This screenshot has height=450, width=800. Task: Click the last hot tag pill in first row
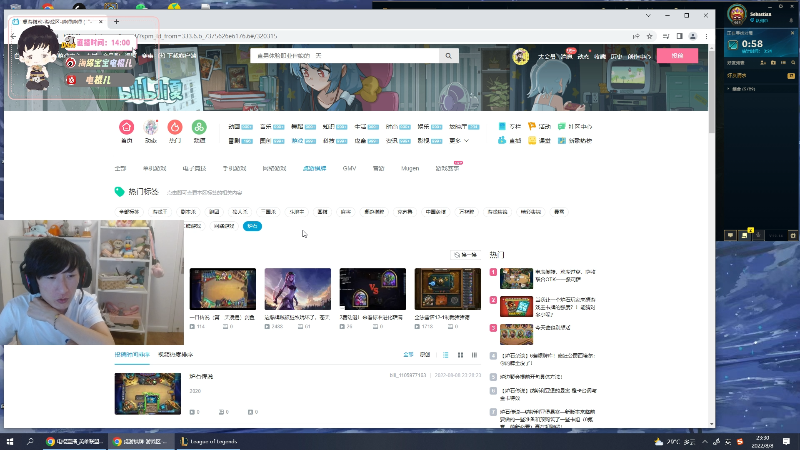(x=559, y=212)
